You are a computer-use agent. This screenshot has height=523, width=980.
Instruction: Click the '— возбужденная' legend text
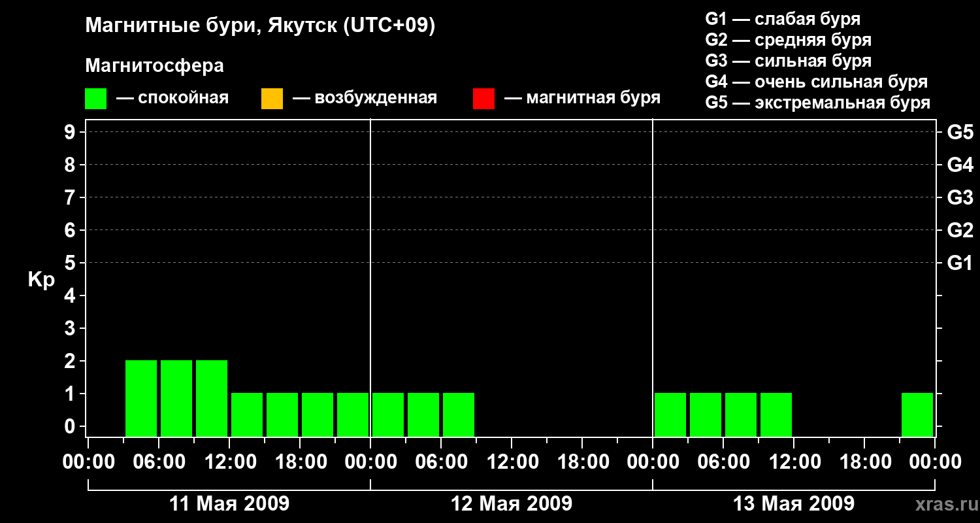[365, 99]
